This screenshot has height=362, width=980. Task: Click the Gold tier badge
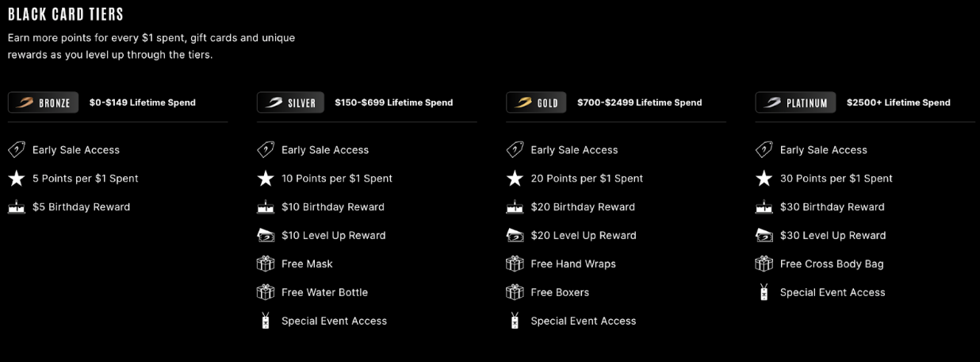coord(536,102)
